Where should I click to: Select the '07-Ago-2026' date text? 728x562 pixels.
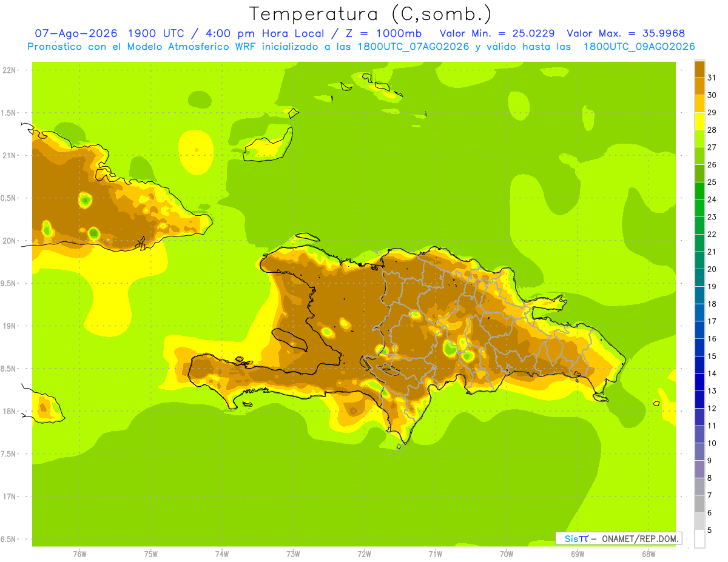76,33
